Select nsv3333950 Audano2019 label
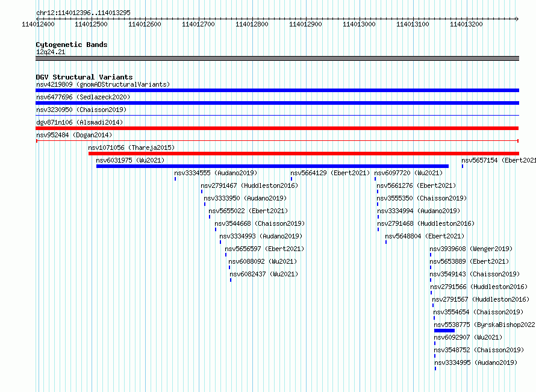This screenshot has width=536, height=392. pyautogui.click(x=245, y=198)
